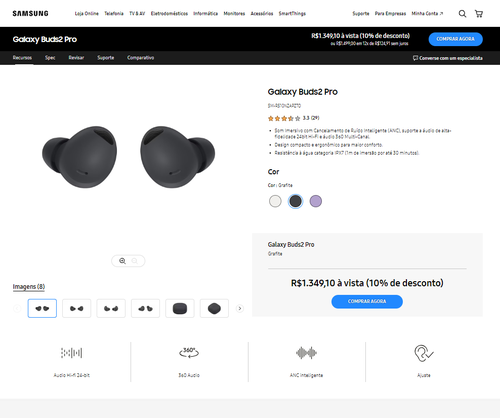Select the graphite color swatch
The height and width of the screenshot is (418, 500).
pos(295,201)
